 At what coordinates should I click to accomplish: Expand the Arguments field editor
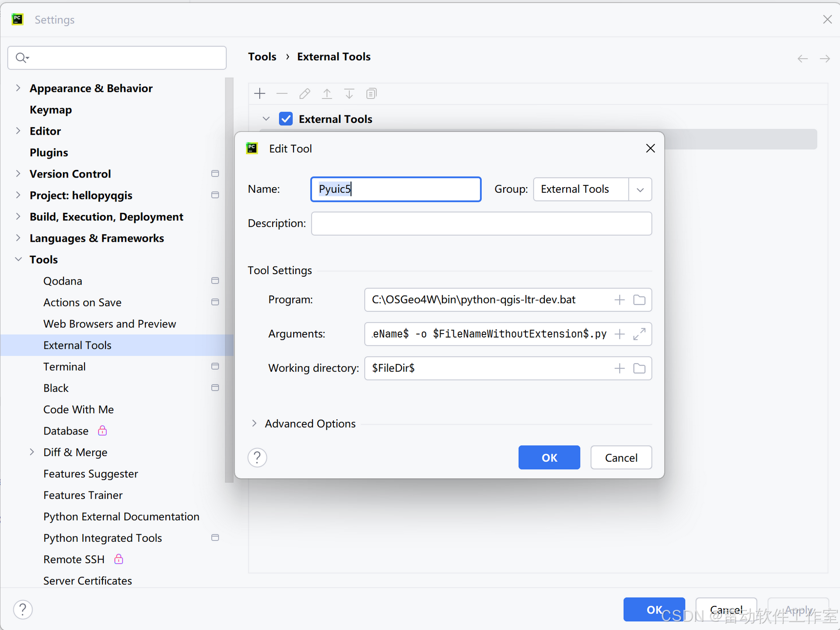639,334
